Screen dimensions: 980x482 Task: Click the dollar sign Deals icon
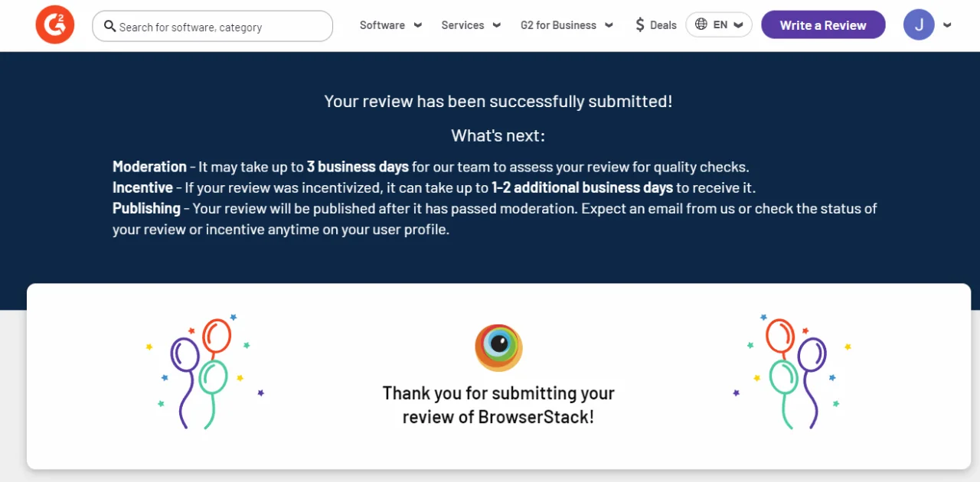tap(640, 25)
